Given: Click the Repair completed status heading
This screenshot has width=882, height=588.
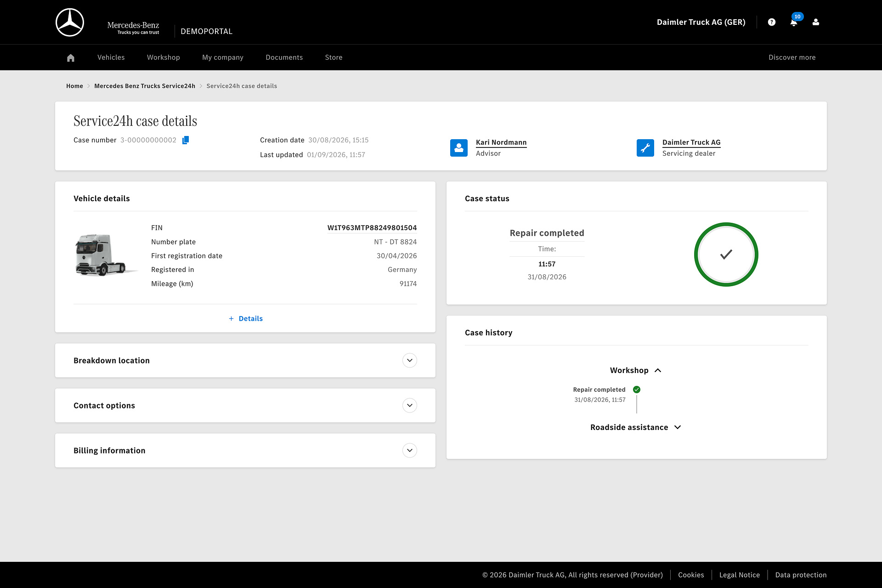Looking at the screenshot, I should point(547,233).
